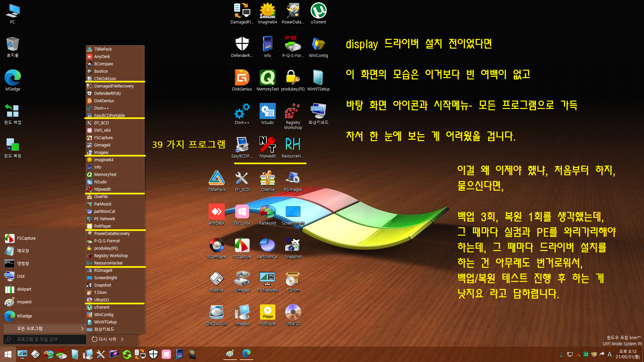This screenshot has width=644, height=362.
Task: Open the PC desktop icon
Action: (12, 14)
